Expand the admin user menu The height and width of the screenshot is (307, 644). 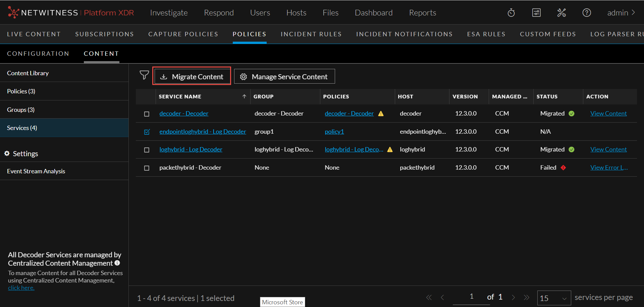pyautogui.click(x=621, y=13)
